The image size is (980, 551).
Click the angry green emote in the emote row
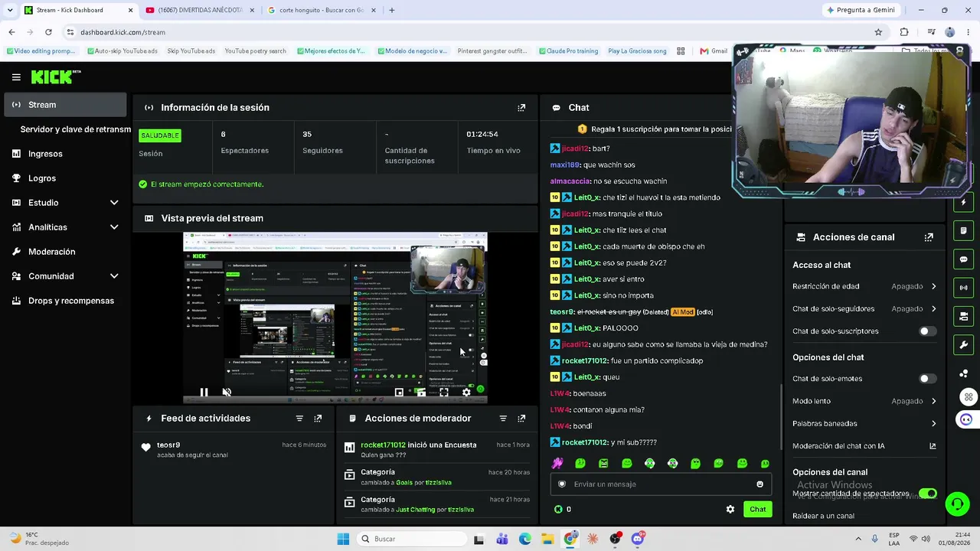[603, 463]
